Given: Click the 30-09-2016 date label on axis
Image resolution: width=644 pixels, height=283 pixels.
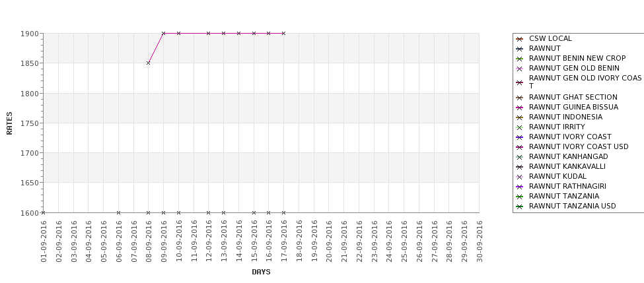Looking at the screenshot, I should coord(480,241).
